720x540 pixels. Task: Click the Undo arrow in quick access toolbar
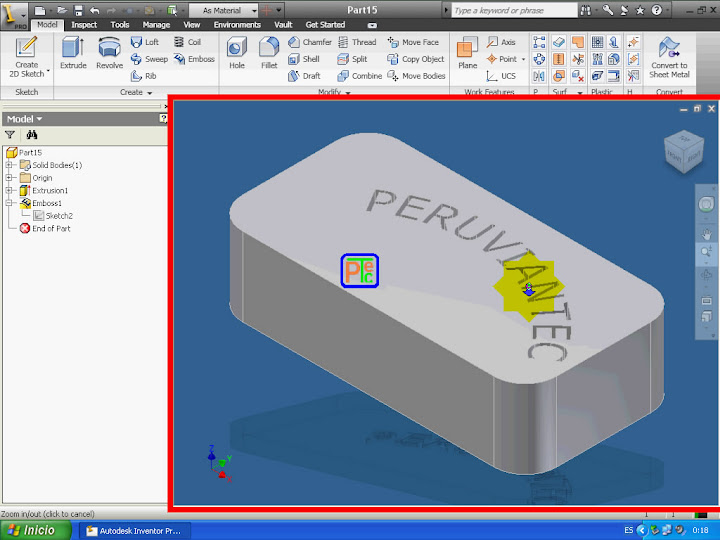[x=95, y=10]
